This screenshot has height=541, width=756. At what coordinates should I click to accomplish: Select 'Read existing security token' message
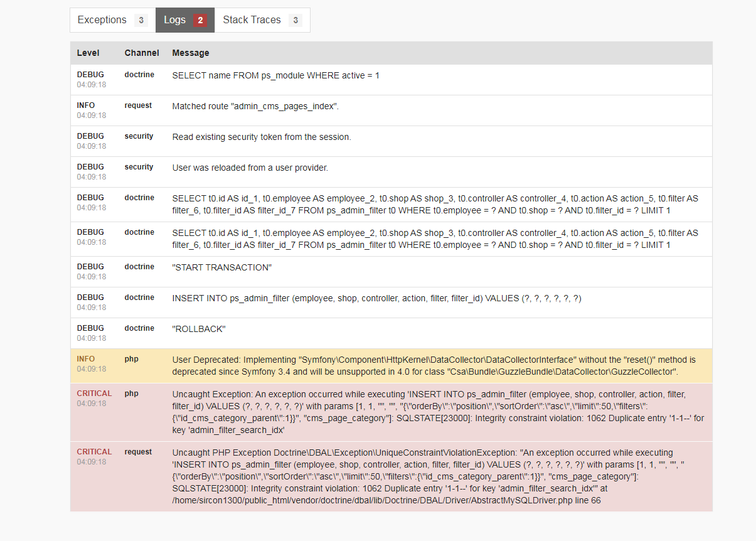262,137
